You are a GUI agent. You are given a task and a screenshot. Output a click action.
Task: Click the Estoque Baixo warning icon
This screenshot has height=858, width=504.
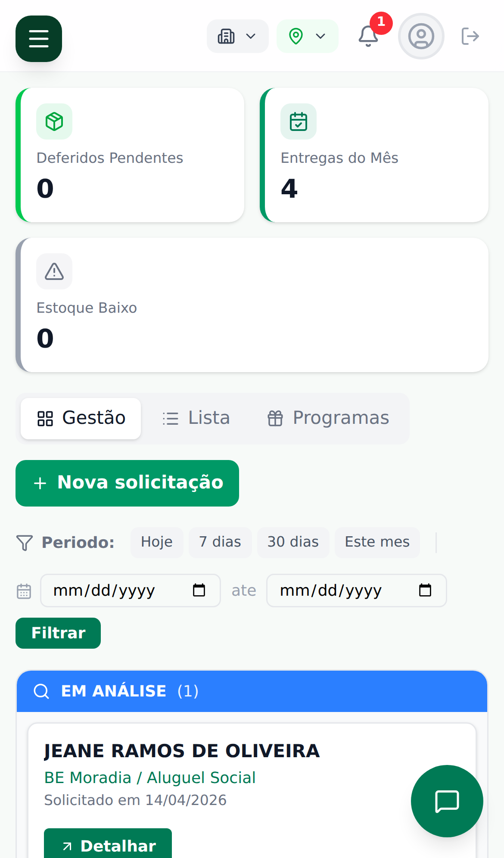[54, 271]
